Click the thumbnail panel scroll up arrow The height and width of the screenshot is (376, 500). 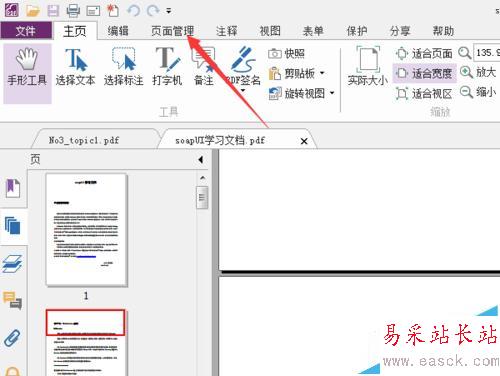(202, 178)
